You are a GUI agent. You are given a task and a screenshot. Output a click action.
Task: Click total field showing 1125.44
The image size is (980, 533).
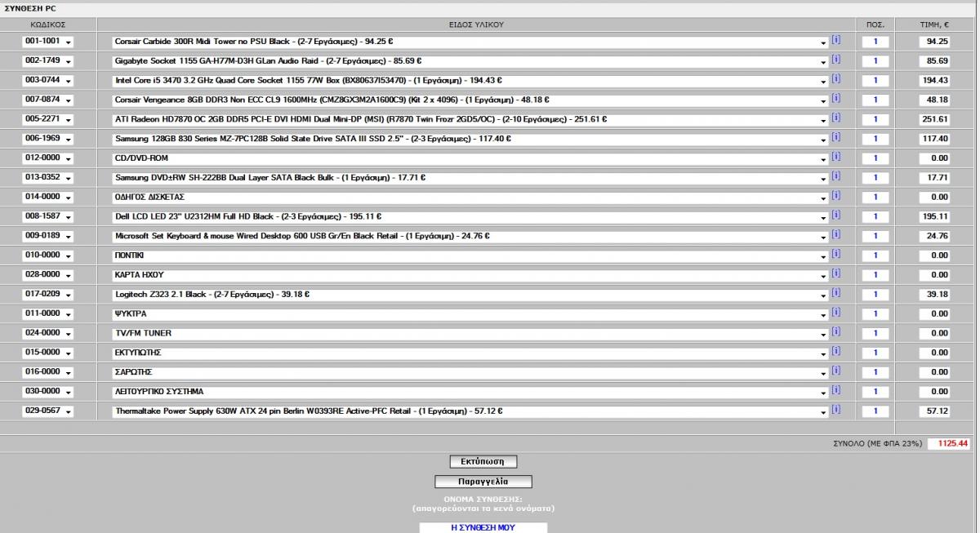950,444
